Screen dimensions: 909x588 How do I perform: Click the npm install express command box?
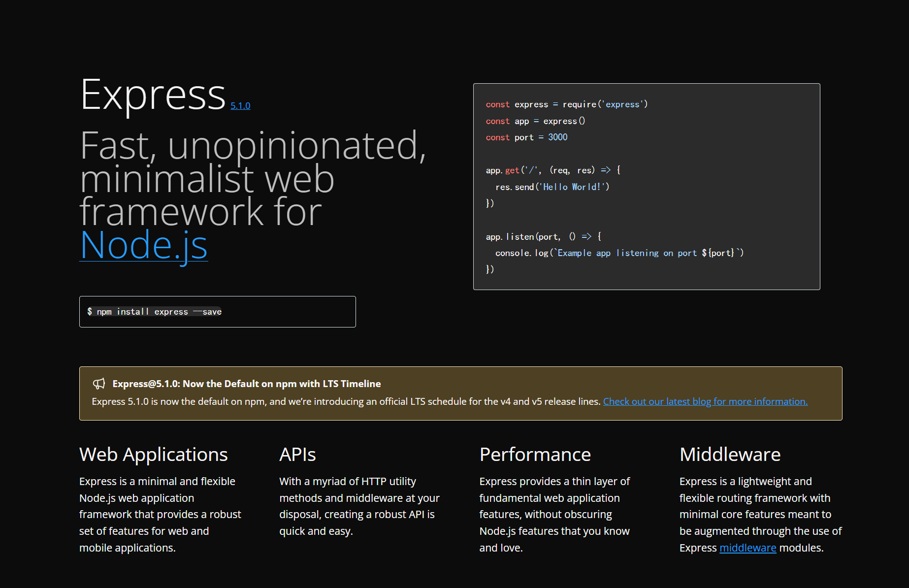point(218,312)
